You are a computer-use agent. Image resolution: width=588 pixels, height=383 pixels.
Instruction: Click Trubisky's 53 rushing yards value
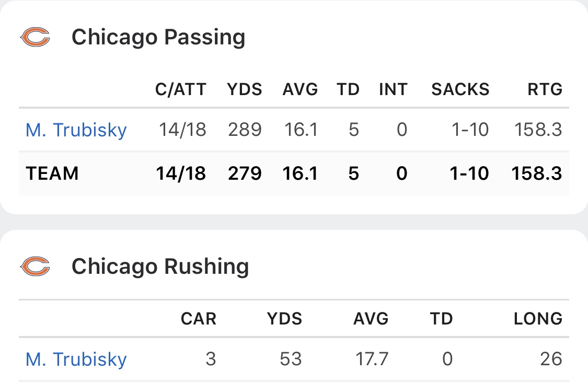291,359
